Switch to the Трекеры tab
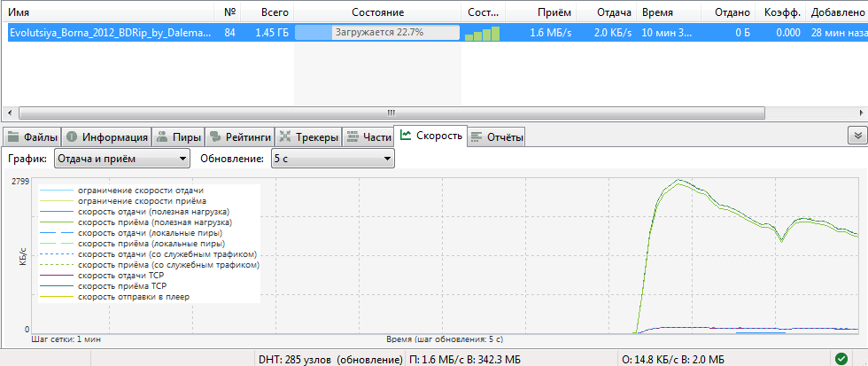 (308, 136)
